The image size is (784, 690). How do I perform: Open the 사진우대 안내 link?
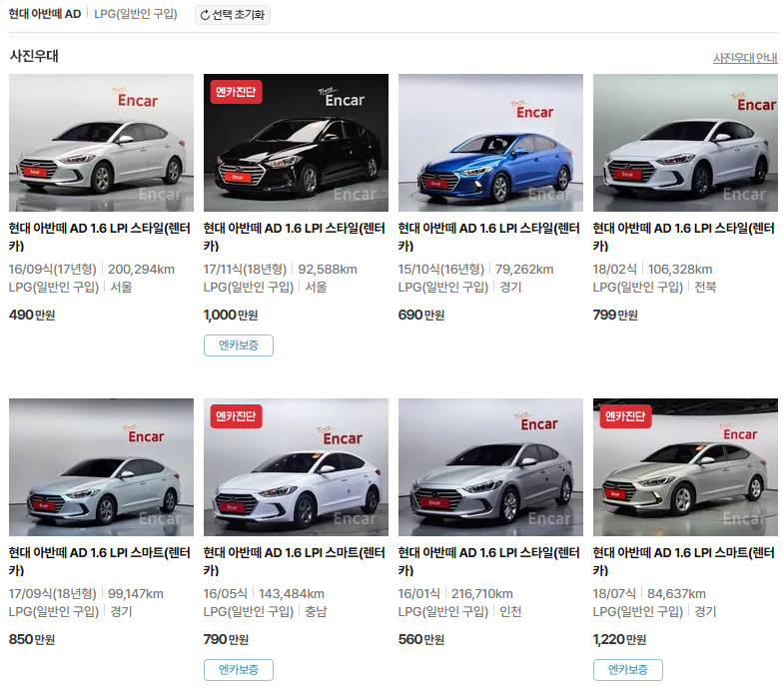point(745,58)
